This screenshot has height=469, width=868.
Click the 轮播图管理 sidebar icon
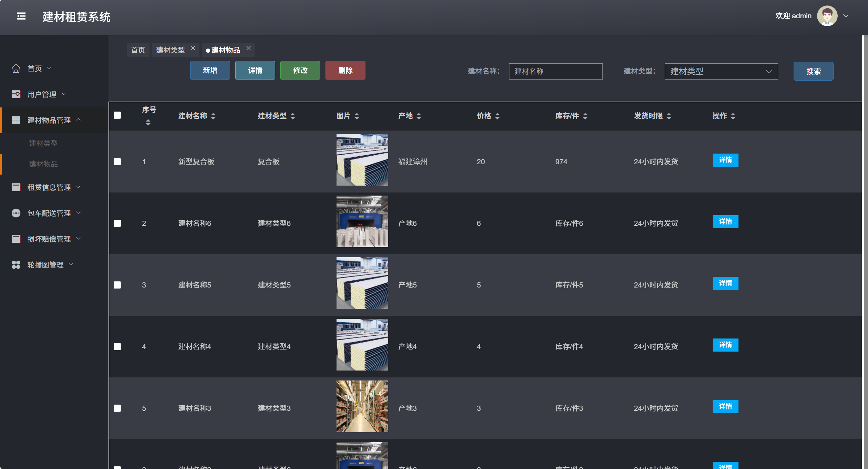coord(16,265)
